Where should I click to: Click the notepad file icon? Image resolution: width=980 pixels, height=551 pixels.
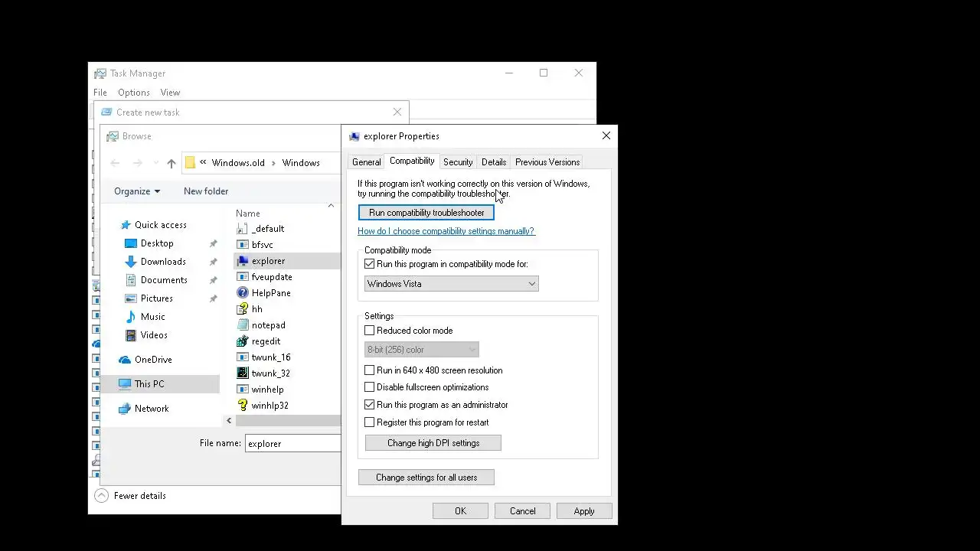tap(243, 325)
